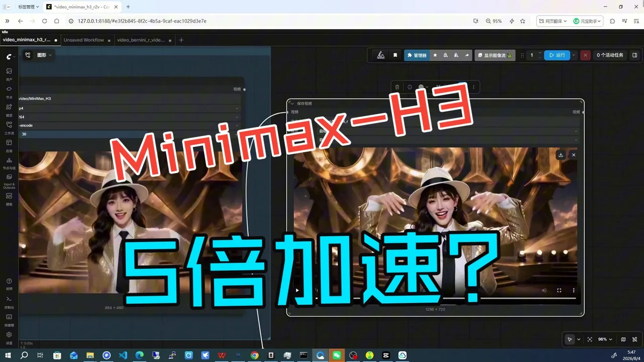Increase the batch count stepper from 1

point(540,53)
